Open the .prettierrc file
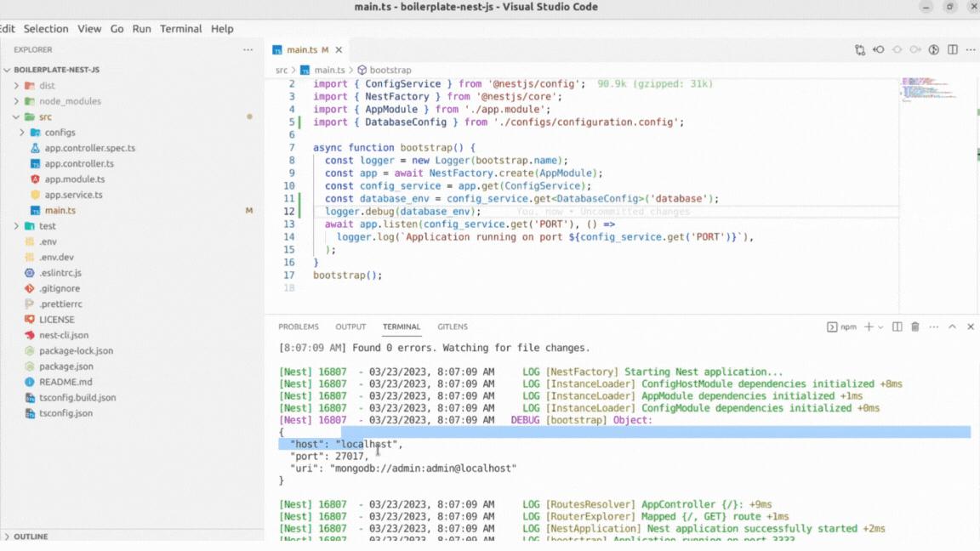The height and width of the screenshot is (551, 980). 60,304
